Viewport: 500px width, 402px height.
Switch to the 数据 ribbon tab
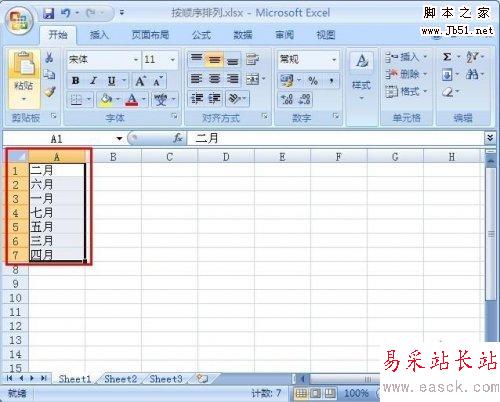click(243, 35)
